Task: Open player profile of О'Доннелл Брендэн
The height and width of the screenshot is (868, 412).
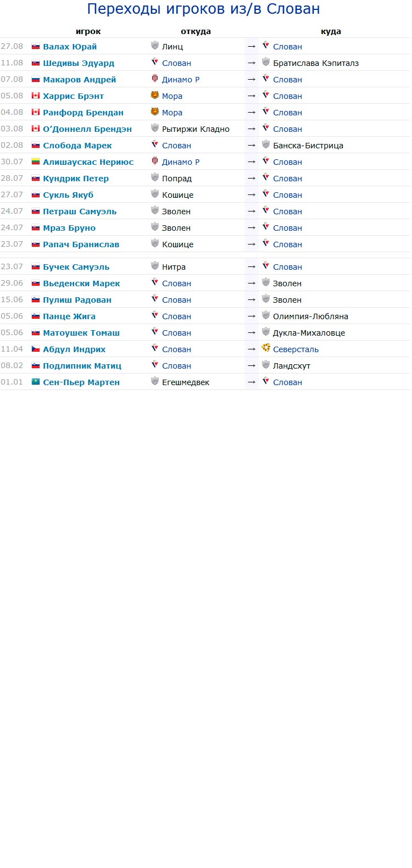Action: [87, 129]
